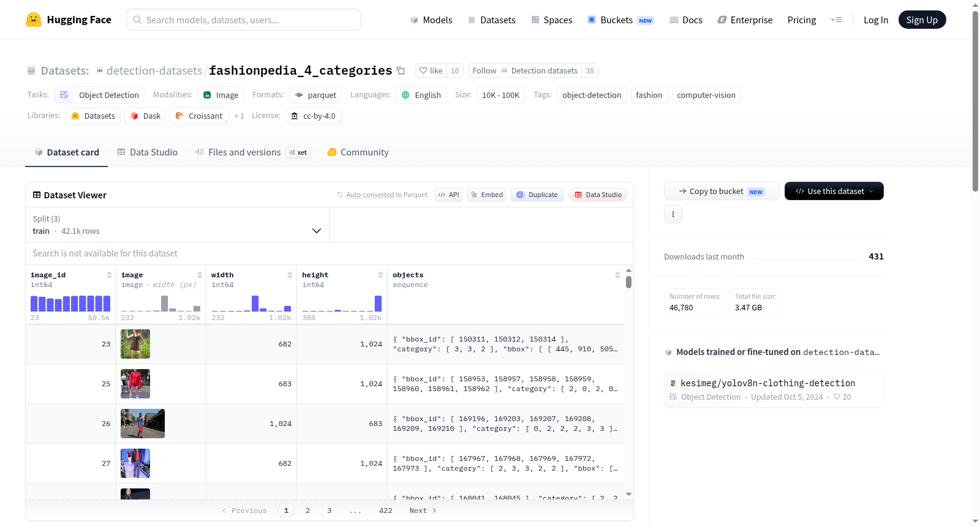
Task: Open the kesimeg/yolov8n-clothing-detection model card
Action: tap(774, 389)
